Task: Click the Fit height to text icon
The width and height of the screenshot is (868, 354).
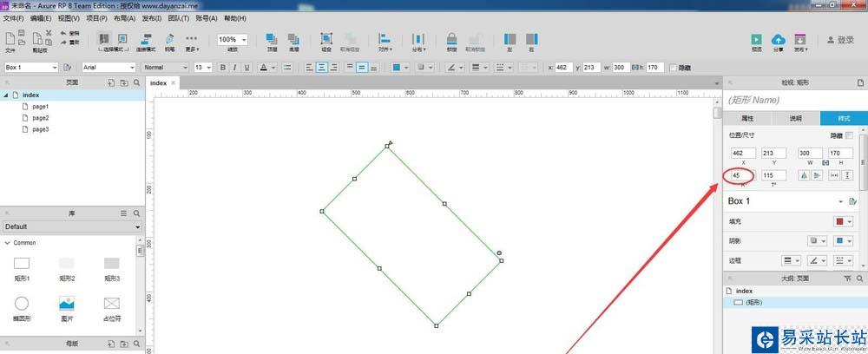Action: point(847,174)
